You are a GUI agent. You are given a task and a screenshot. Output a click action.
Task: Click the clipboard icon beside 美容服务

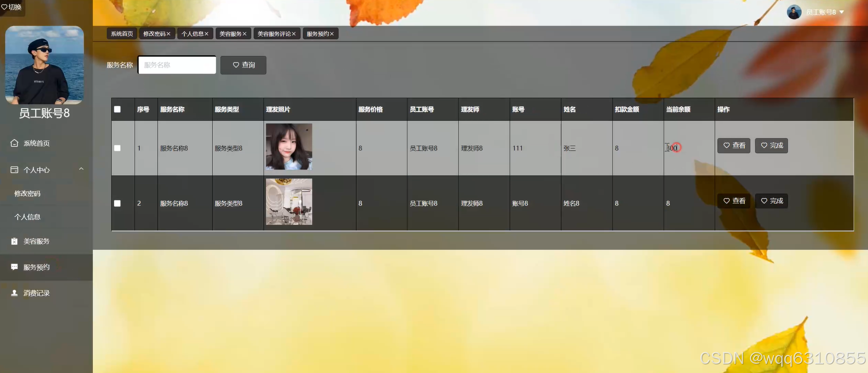coord(15,241)
